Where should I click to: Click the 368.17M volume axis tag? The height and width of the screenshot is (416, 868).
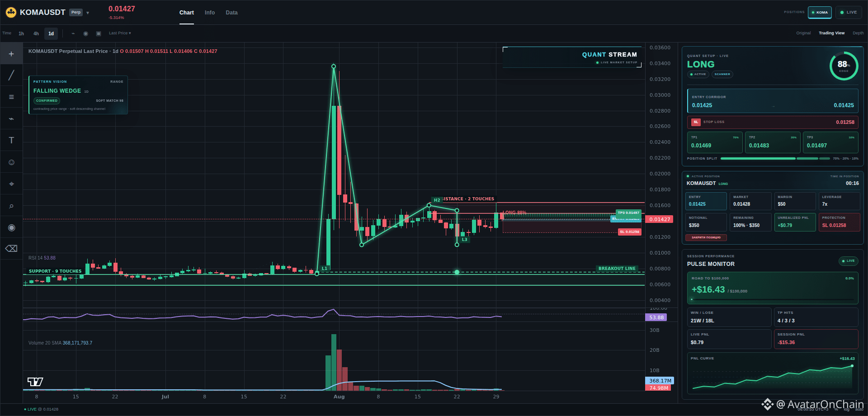tap(660, 381)
